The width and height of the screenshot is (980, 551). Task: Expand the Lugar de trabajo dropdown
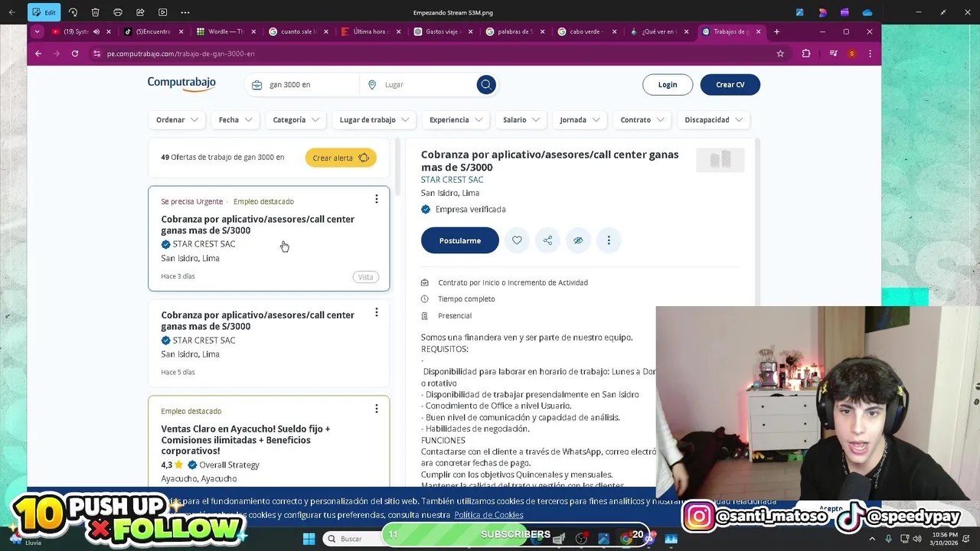click(374, 119)
